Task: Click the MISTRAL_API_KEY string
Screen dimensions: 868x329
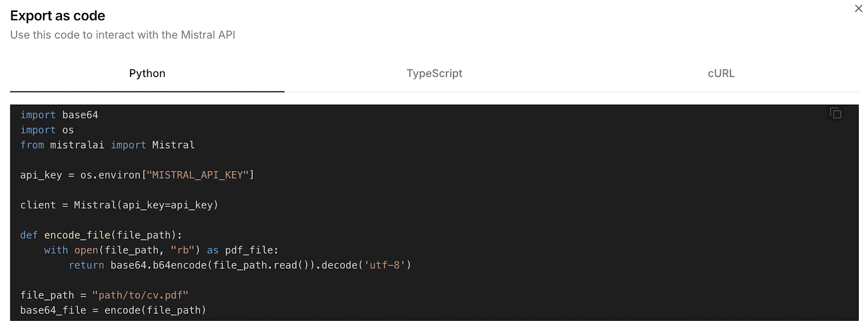Action: [x=200, y=175]
